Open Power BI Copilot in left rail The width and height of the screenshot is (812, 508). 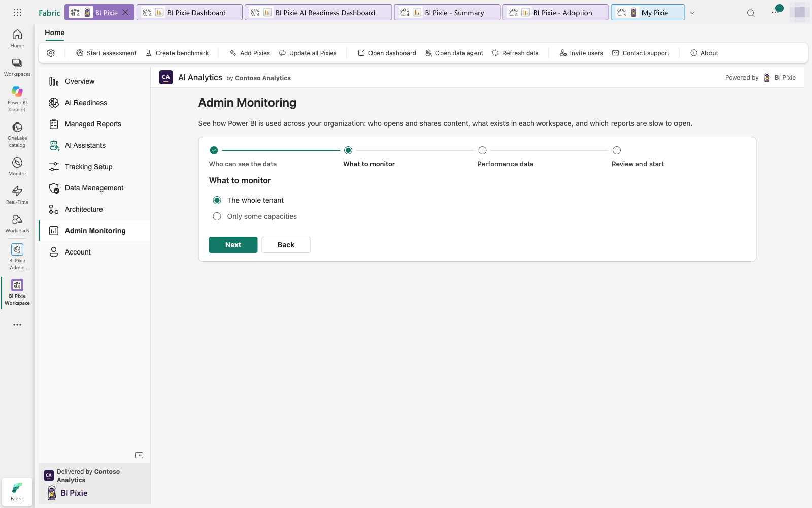tap(17, 99)
